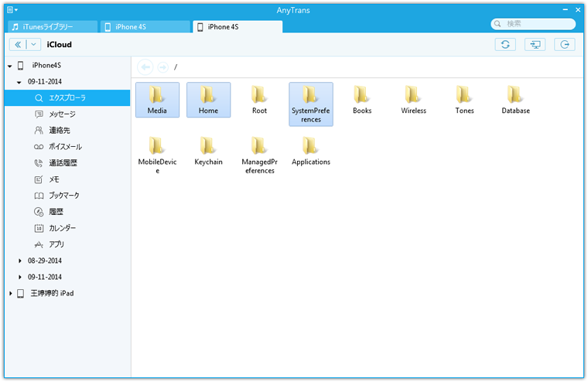Viewport: 588px width, 382px height.
Task: Open the Applications folder
Action: tap(311, 151)
